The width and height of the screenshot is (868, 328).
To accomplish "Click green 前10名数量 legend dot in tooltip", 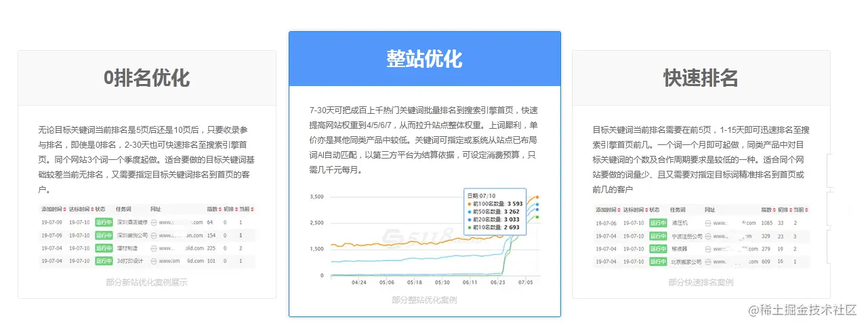I will (x=469, y=228).
